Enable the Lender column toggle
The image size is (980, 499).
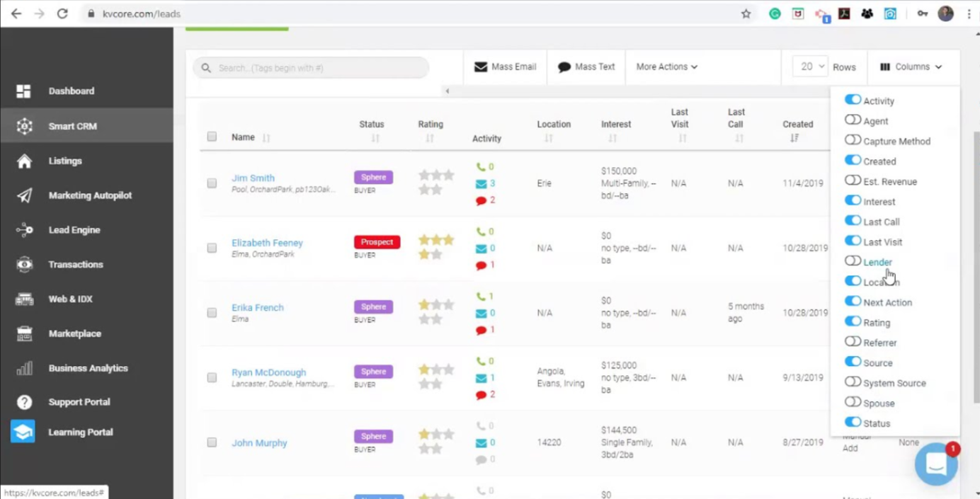click(x=853, y=261)
